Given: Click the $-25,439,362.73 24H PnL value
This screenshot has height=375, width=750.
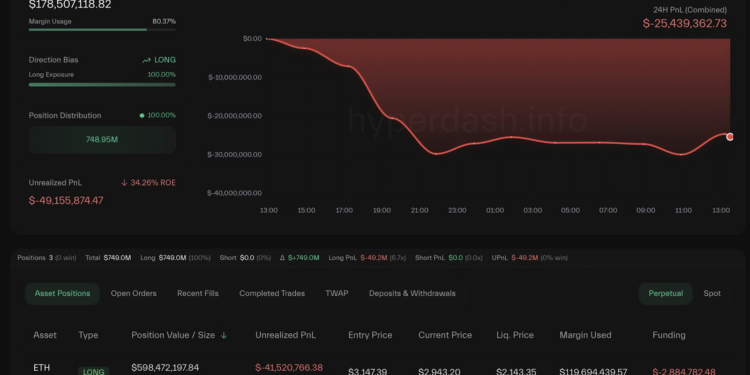Looking at the screenshot, I should point(684,23).
